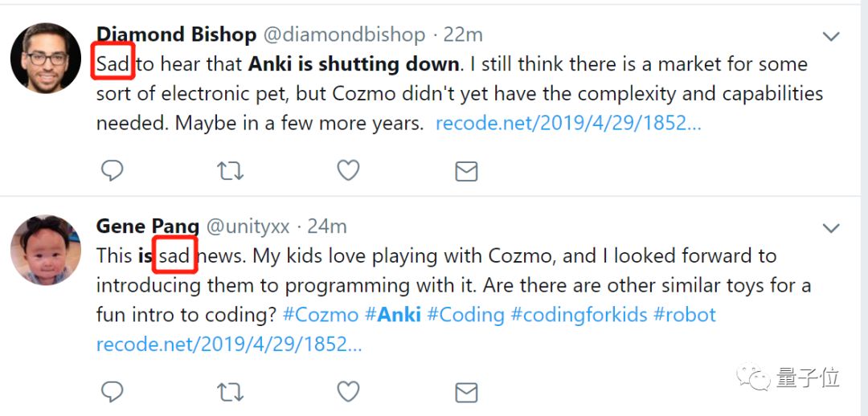Retweet Diamond Bishop's Anki tweet
Viewport: 868px width, 416px height.
[231, 170]
